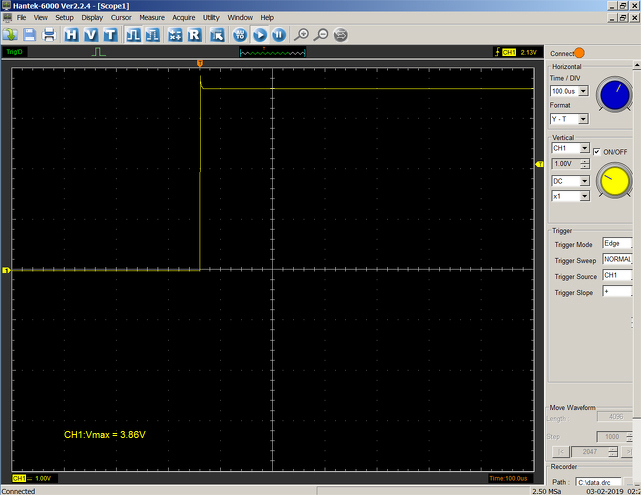Open a waveform file using the folder icon
The width and height of the screenshot is (641, 495).
[10, 35]
